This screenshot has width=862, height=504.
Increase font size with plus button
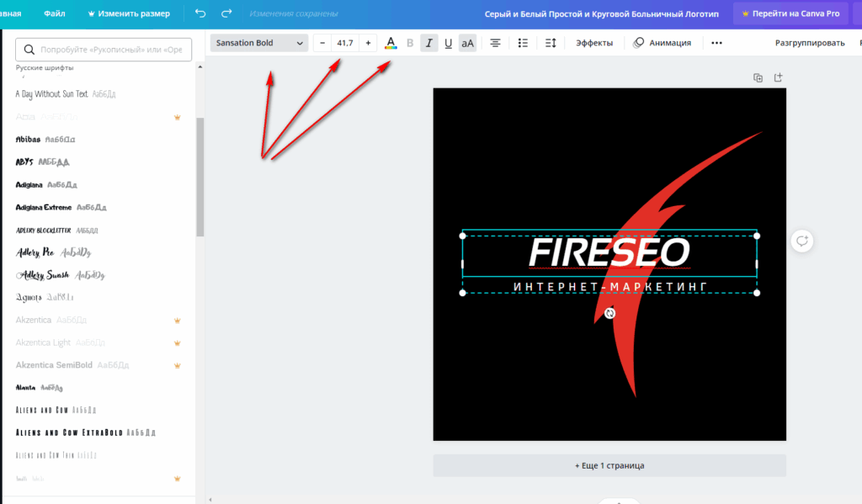click(368, 43)
